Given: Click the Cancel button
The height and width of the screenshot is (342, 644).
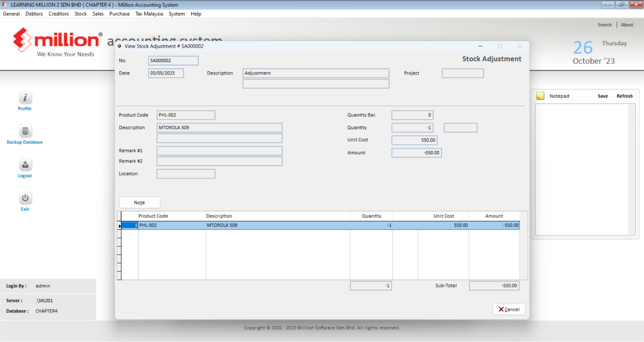Looking at the screenshot, I should tap(509, 309).
